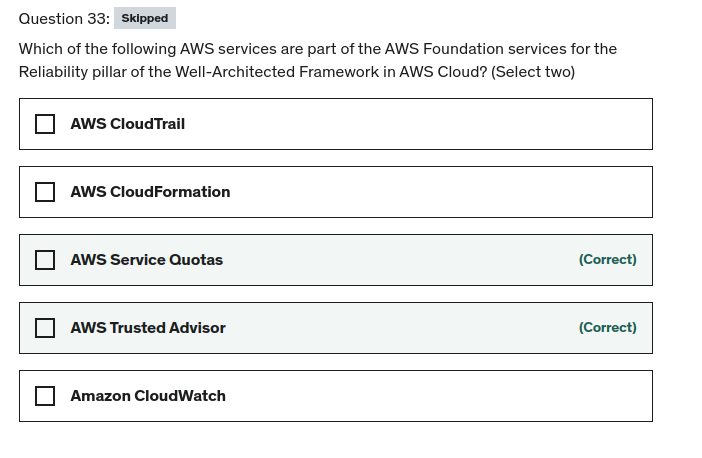Click the Question 33 heading
Image resolution: width=702 pixels, height=458 pixels.
[63, 18]
